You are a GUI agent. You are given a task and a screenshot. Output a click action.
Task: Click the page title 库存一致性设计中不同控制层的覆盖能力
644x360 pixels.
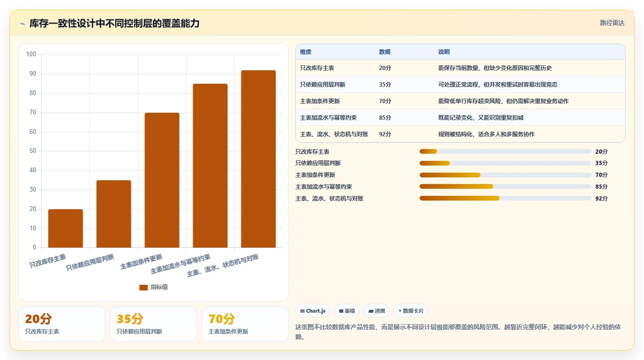(x=114, y=23)
